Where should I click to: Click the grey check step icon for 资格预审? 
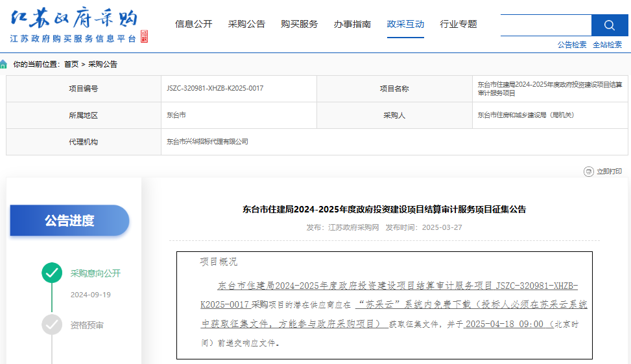pyautogui.click(x=52, y=324)
